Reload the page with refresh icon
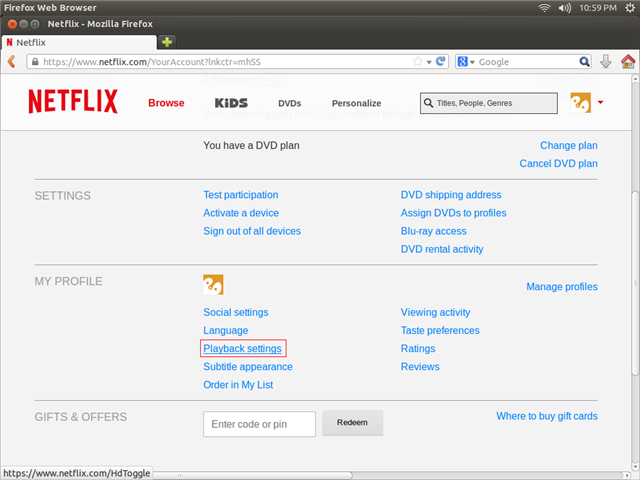The height and width of the screenshot is (480, 640). click(440, 62)
